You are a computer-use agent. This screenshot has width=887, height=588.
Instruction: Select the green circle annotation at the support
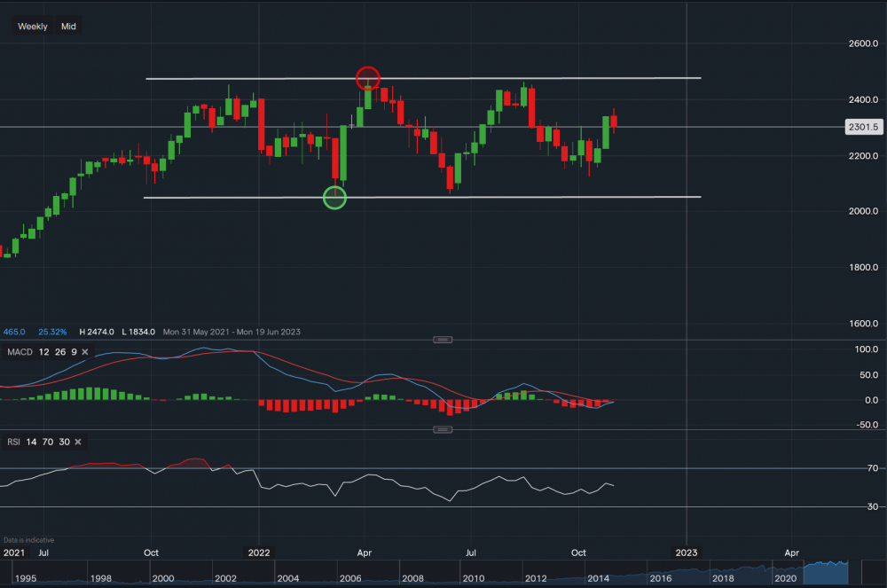tap(334, 198)
